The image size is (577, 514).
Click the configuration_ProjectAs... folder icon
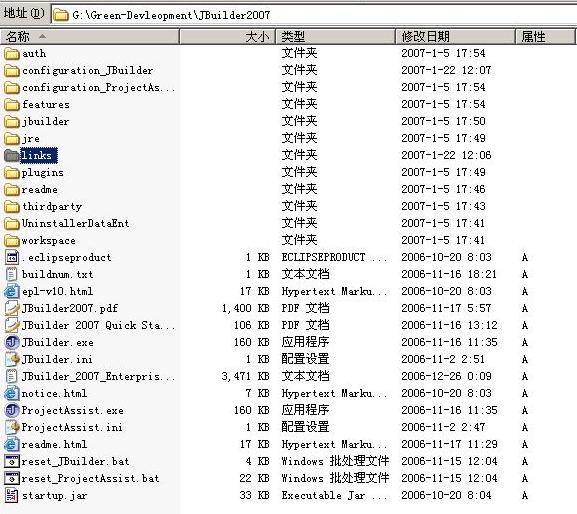(12, 88)
